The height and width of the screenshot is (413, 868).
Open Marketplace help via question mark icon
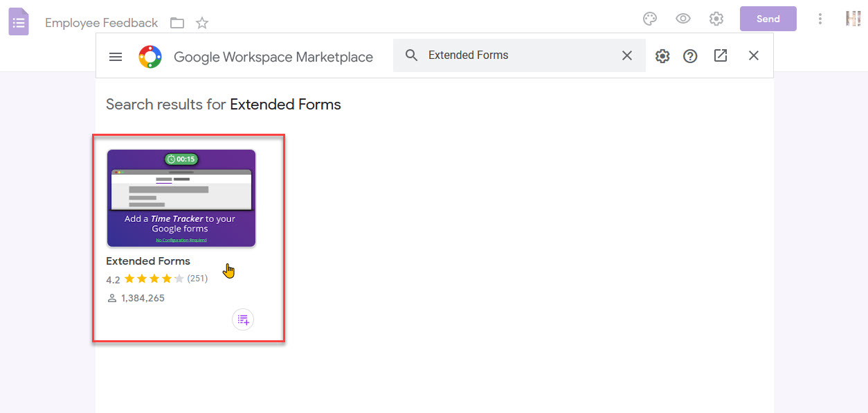(690, 55)
